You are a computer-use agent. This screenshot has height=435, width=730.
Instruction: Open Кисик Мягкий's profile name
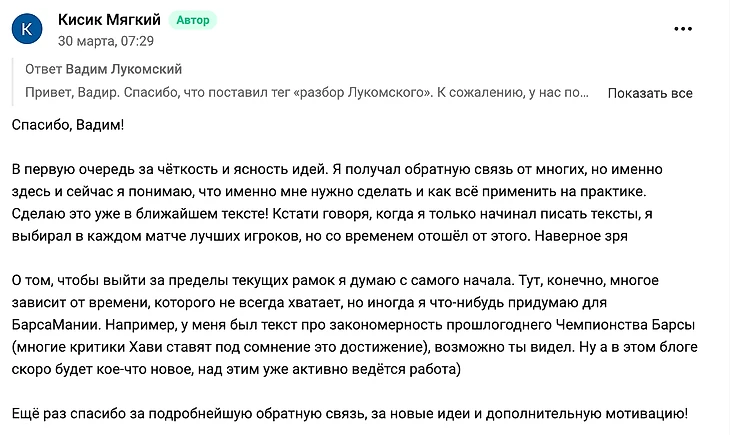(x=109, y=20)
